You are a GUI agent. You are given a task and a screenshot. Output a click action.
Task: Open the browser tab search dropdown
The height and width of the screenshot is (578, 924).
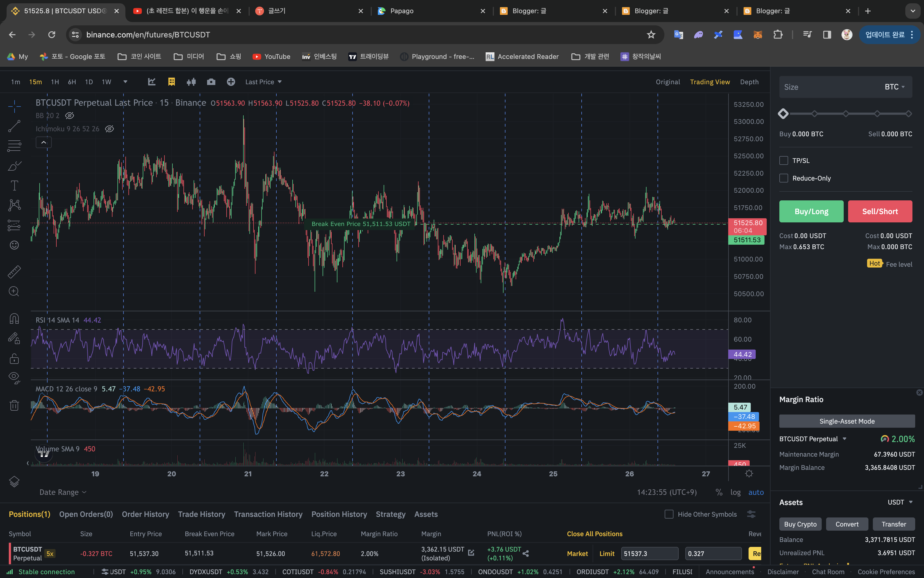click(913, 11)
